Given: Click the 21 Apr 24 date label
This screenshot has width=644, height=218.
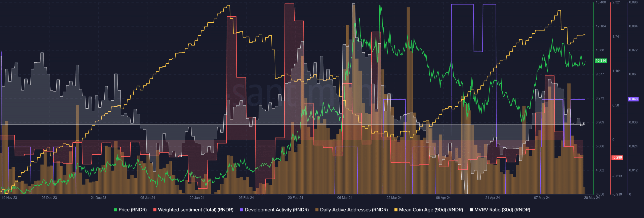Looking at the screenshot, I should [x=493, y=198].
